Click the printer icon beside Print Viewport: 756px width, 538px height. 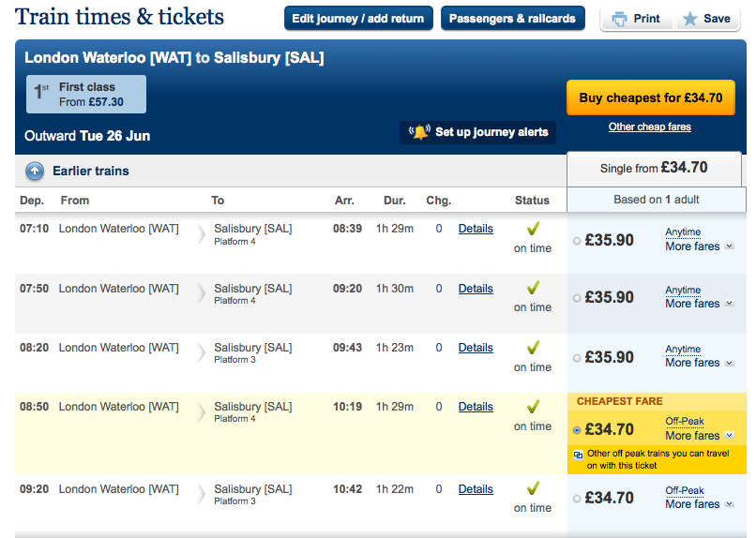coord(619,19)
